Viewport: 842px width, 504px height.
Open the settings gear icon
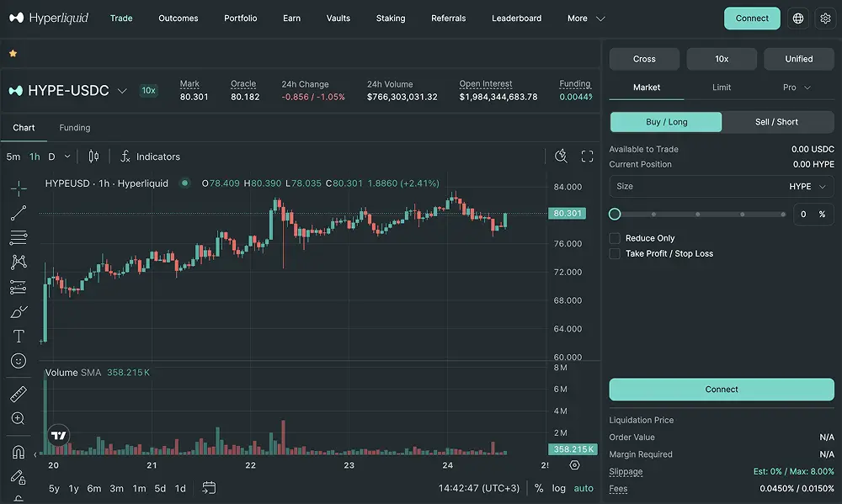click(825, 19)
